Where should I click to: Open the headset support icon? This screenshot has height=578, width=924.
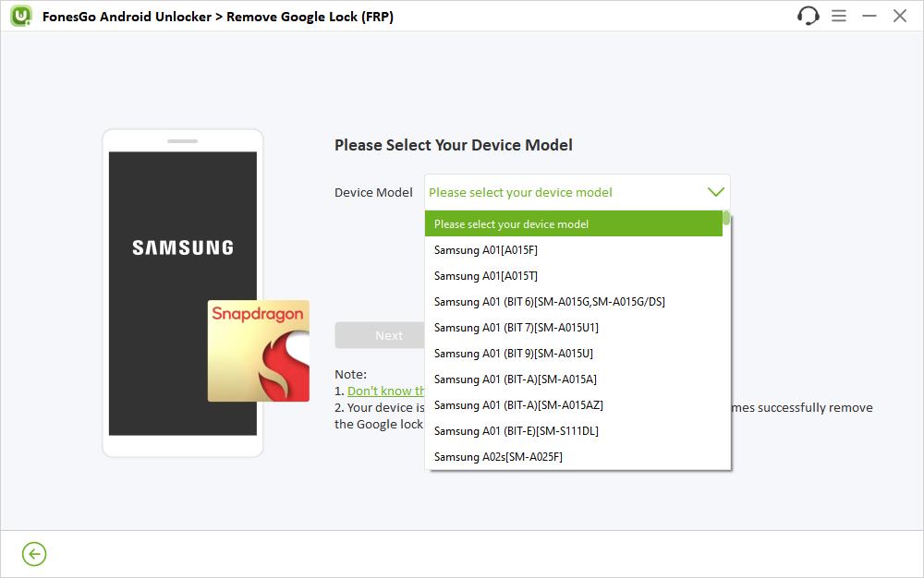tap(808, 16)
